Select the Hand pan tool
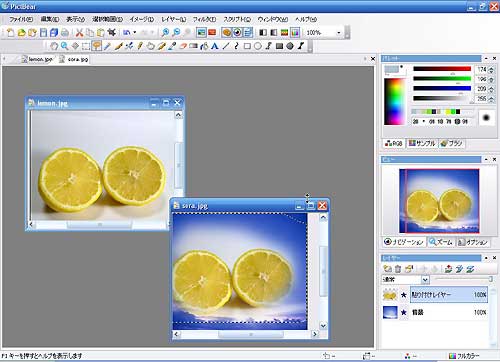Viewport: 500px width, 362px height. [54, 46]
